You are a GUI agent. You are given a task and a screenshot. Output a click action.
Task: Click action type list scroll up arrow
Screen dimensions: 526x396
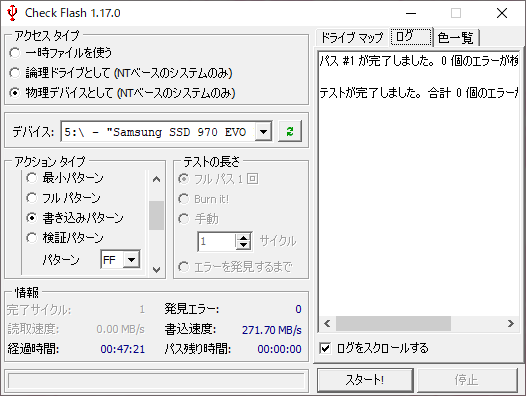pos(156,179)
